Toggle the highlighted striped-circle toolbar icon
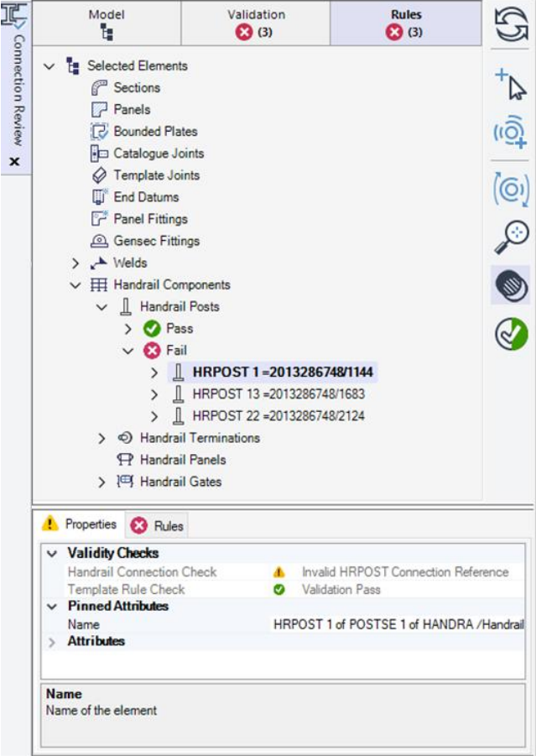536x756 pixels. point(510,285)
